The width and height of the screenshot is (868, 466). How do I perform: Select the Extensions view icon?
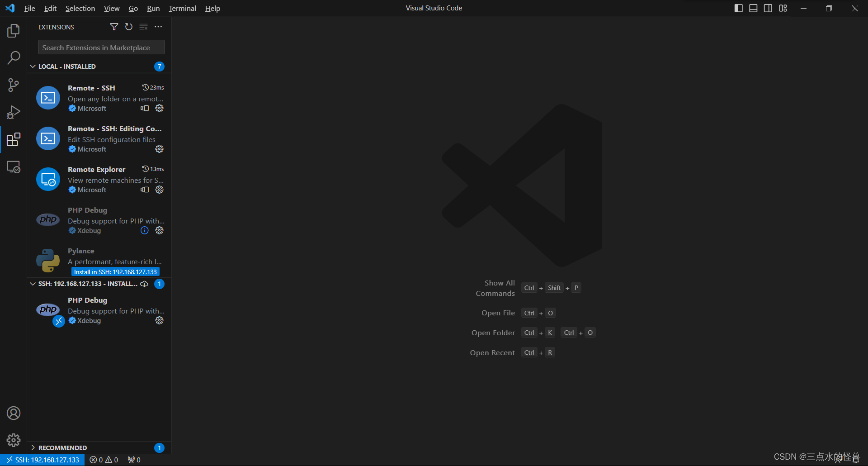14,139
